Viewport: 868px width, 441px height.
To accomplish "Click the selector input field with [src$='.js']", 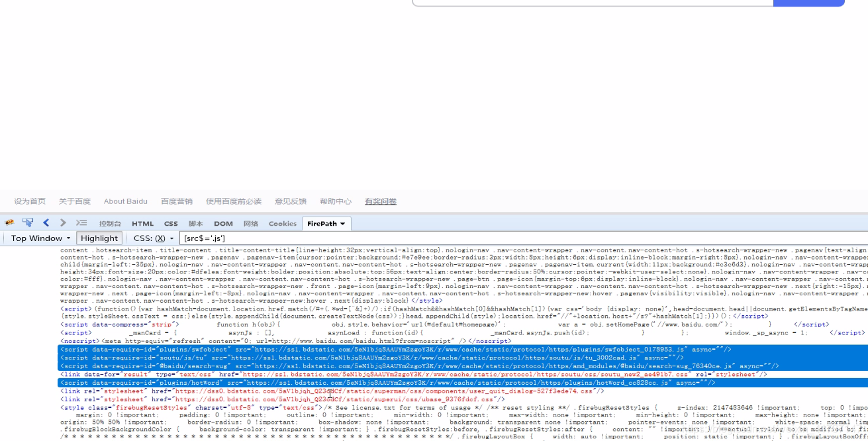I will click(x=523, y=238).
